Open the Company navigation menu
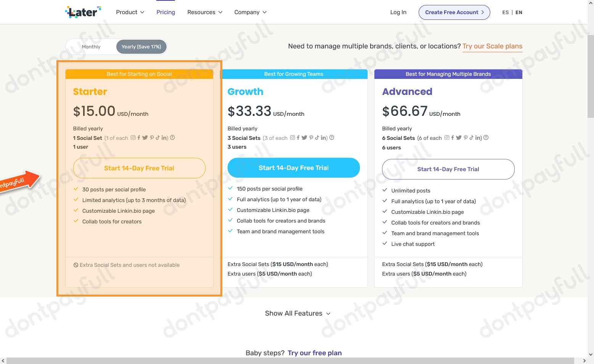The width and height of the screenshot is (594, 364). pyautogui.click(x=250, y=12)
